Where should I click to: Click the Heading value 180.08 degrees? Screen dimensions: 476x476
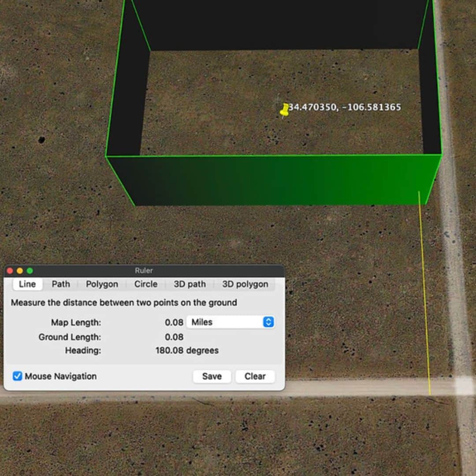click(x=187, y=351)
